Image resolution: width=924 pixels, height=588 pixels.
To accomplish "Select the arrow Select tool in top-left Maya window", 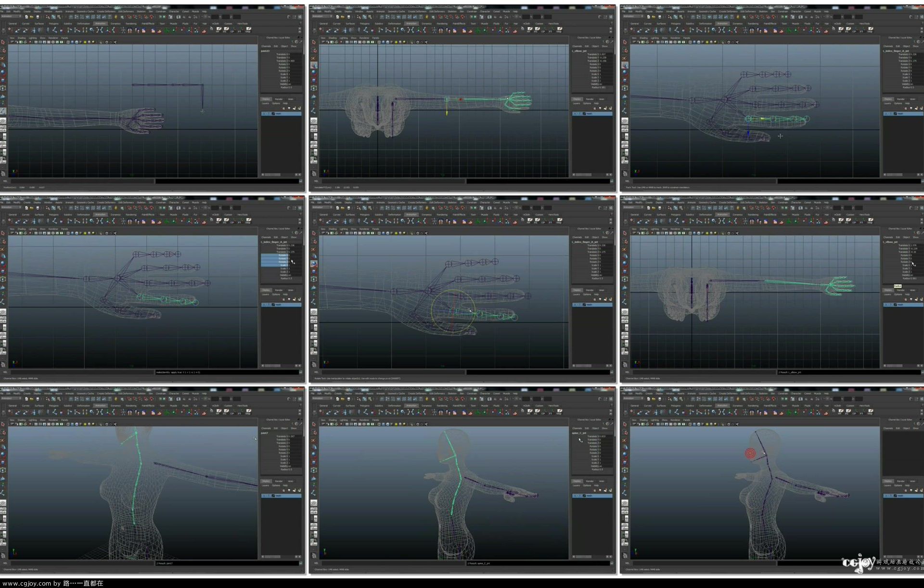I will 3,42.
